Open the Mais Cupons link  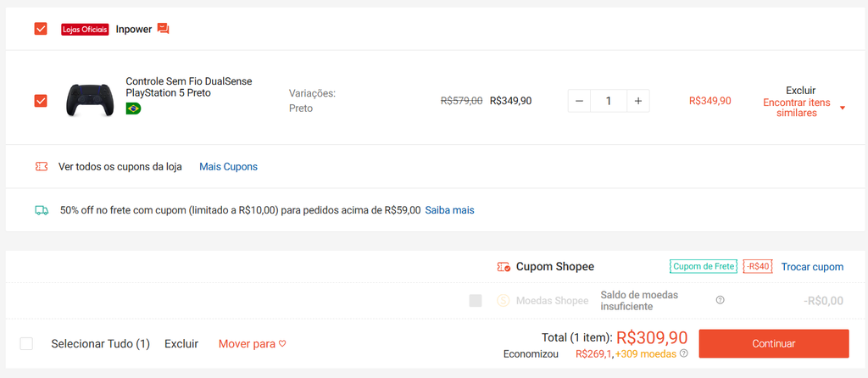(x=228, y=167)
